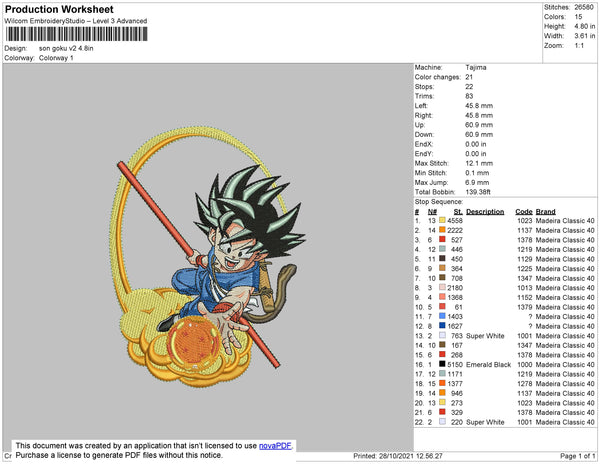The height and width of the screenshot is (464, 600).
Task: Click the Colors value '15'
Action: [x=578, y=17]
